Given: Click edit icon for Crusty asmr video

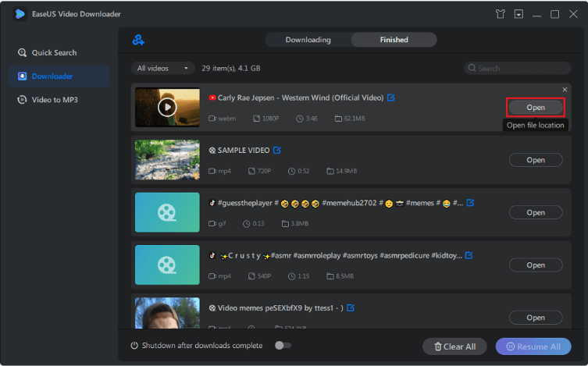Looking at the screenshot, I should pyautogui.click(x=469, y=255).
